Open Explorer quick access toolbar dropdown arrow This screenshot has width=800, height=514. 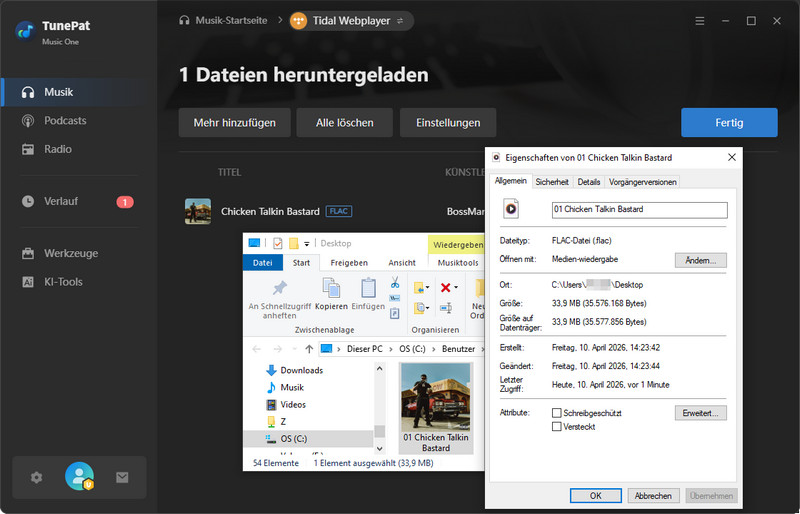pyautogui.click(x=307, y=244)
